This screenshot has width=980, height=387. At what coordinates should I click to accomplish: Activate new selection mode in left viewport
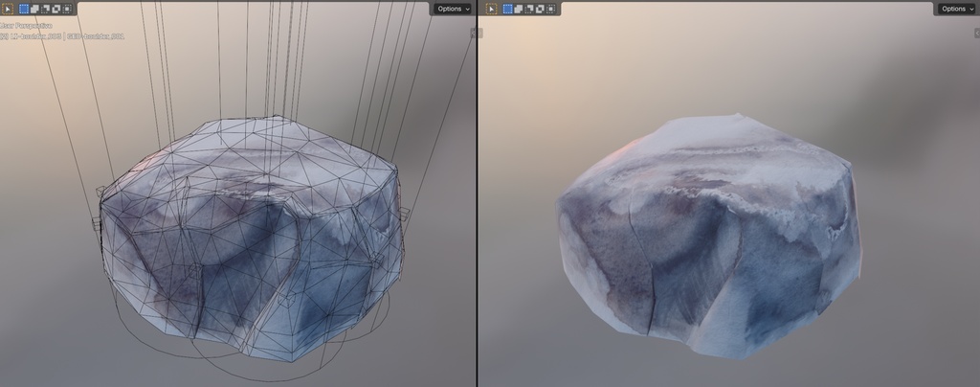[x=24, y=9]
